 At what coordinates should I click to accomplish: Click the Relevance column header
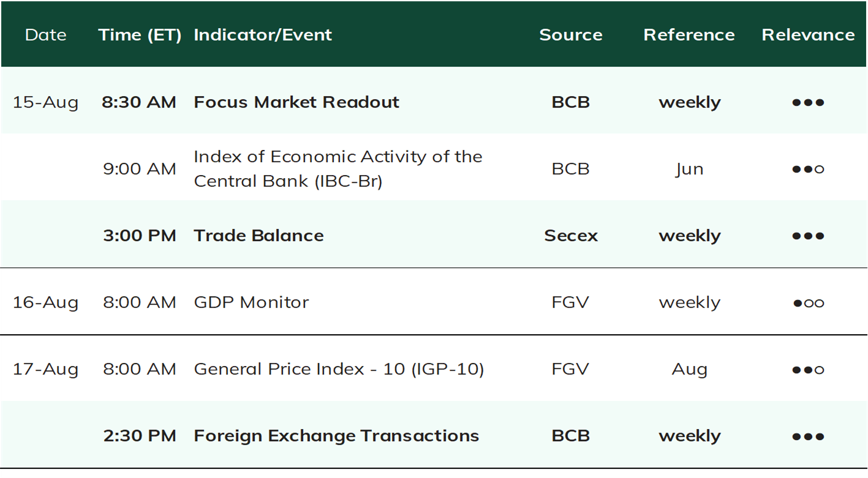pos(808,35)
